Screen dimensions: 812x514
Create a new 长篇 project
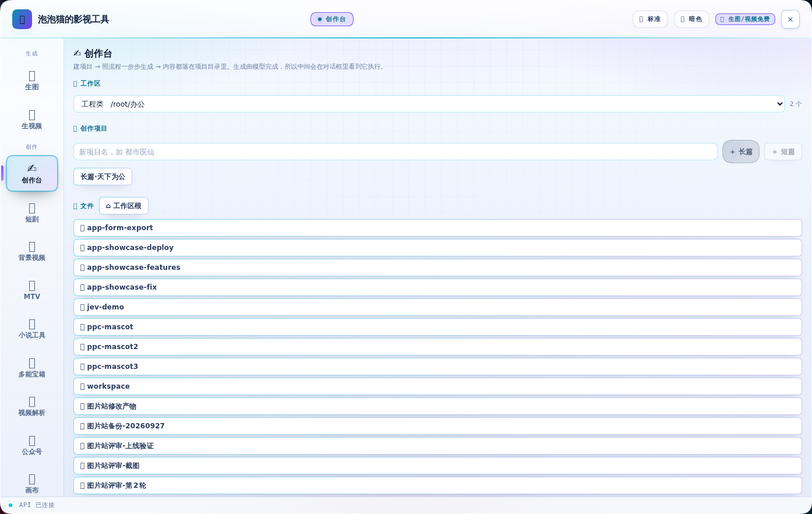pos(741,152)
